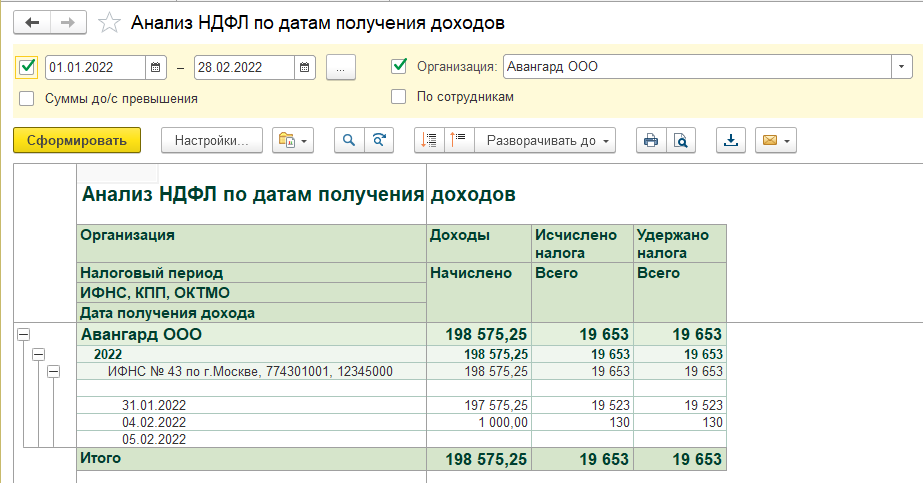The height and width of the screenshot is (483, 923).
Task: Save report to file with download icon
Action: tap(731, 141)
